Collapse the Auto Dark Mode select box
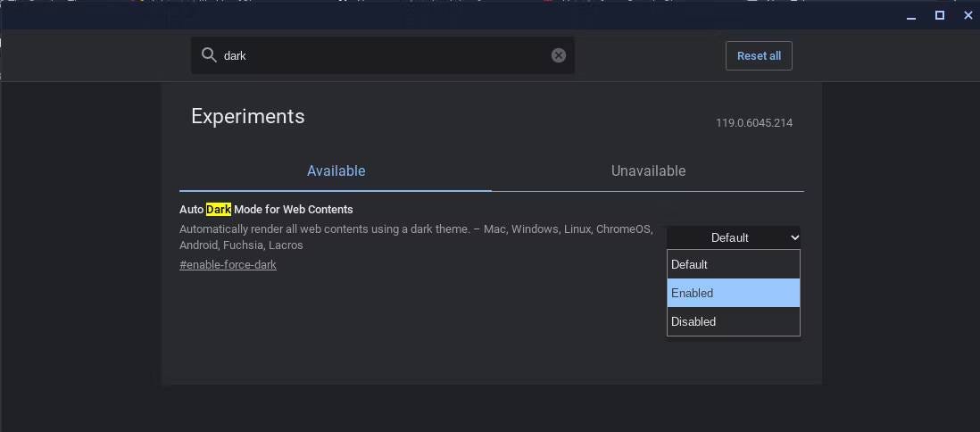Viewport: 980px width, 432px height. tap(734, 237)
